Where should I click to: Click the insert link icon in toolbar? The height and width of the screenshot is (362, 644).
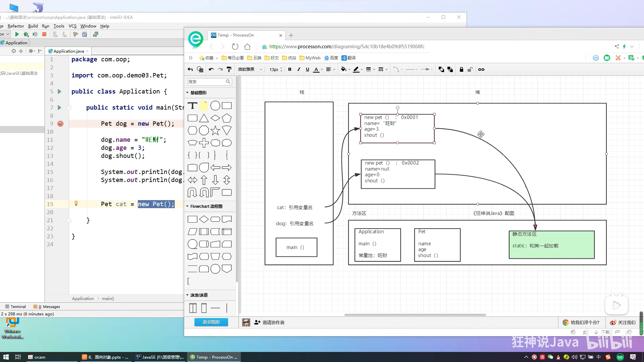tap(481, 69)
